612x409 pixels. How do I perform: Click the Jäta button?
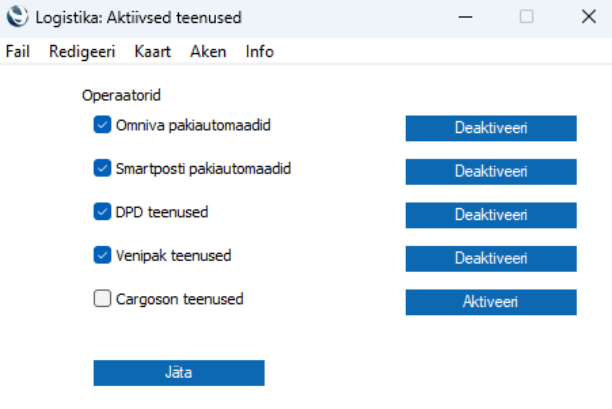tap(179, 373)
